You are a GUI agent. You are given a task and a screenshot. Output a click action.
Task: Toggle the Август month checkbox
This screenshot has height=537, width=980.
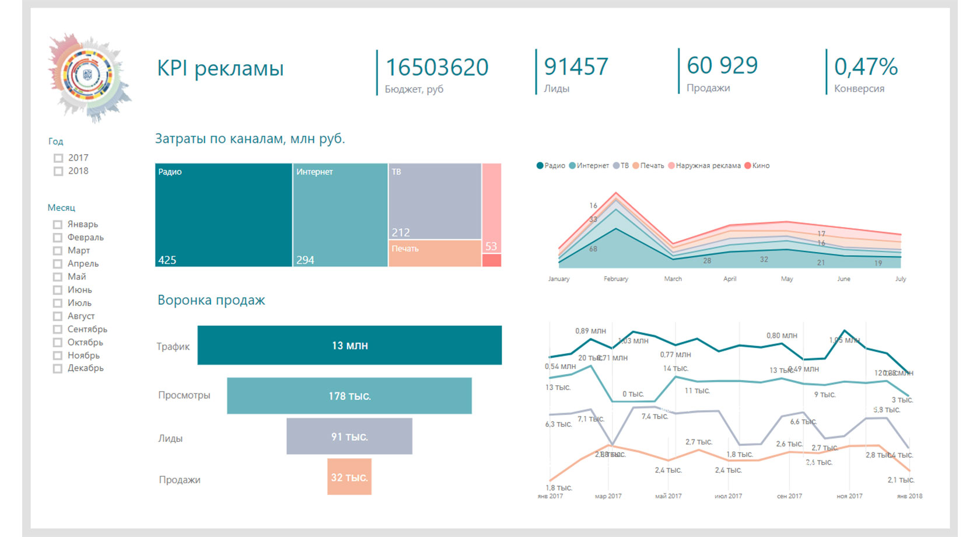pyautogui.click(x=57, y=316)
